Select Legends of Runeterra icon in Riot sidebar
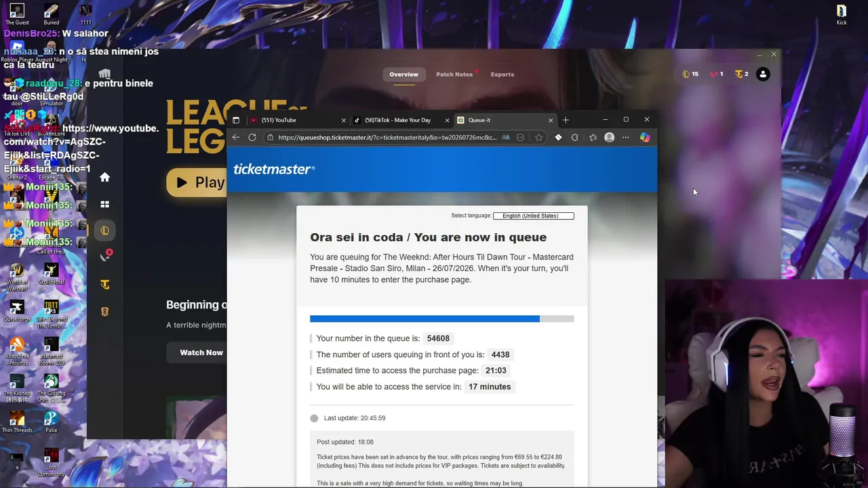The height and width of the screenshot is (488, 868). pos(104,312)
